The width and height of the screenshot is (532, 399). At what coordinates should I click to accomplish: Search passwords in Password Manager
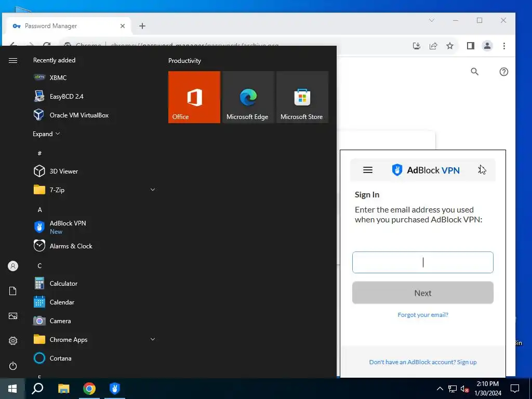[475, 72]
